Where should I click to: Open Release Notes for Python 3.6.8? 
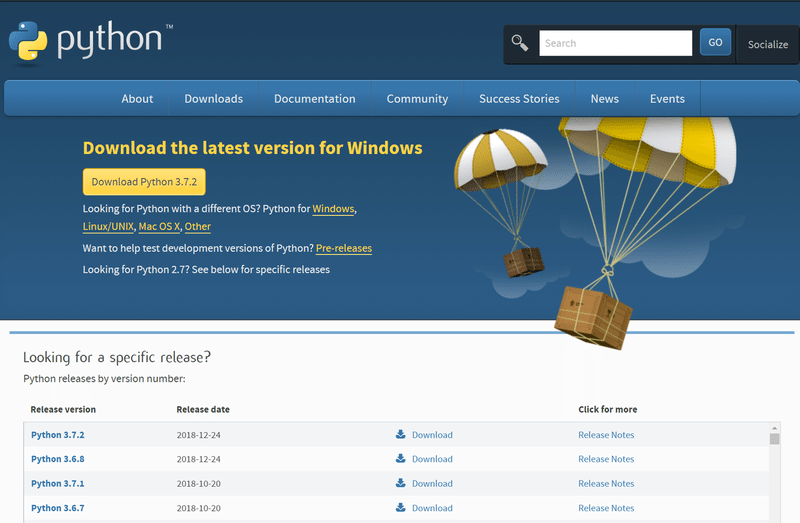pos(606,459)
